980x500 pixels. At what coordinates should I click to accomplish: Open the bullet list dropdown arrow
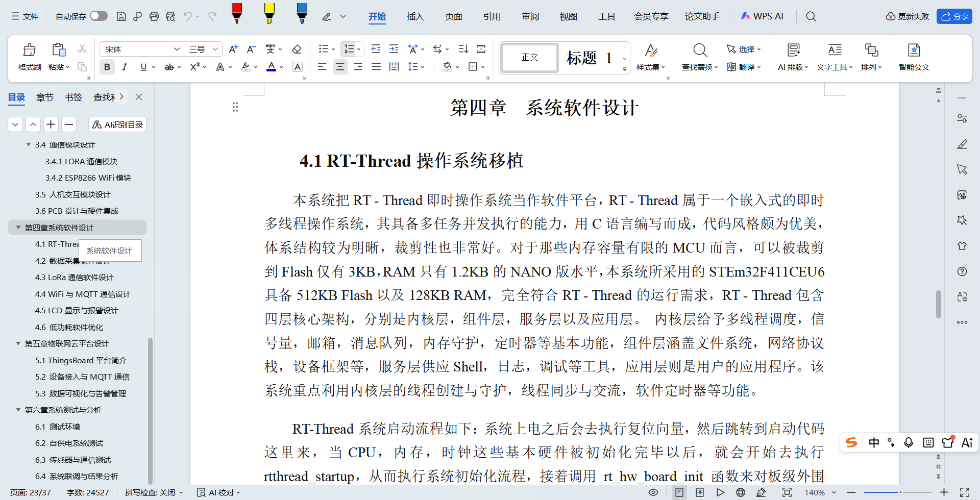click(x=333, y=49)
